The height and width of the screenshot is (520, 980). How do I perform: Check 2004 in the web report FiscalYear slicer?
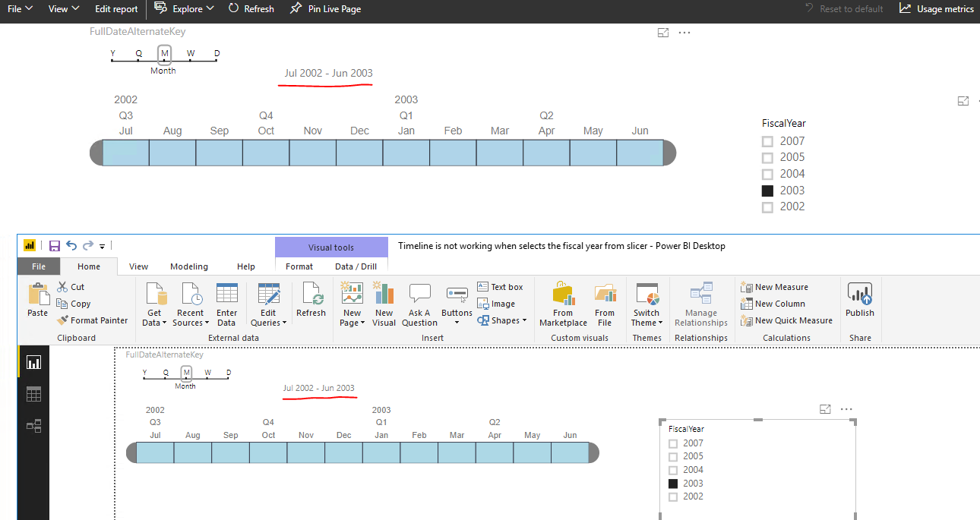tap(767, 174)
